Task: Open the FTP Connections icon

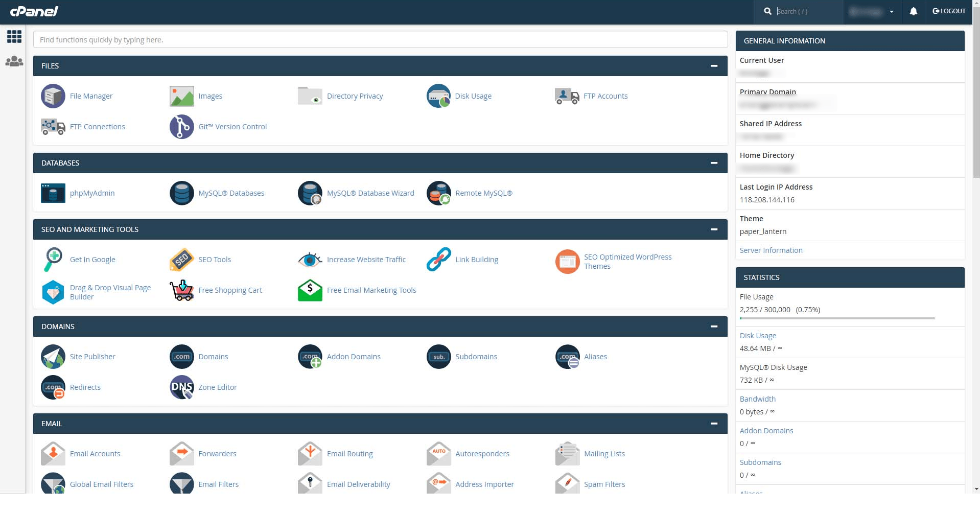Action: tap(53, 127)
